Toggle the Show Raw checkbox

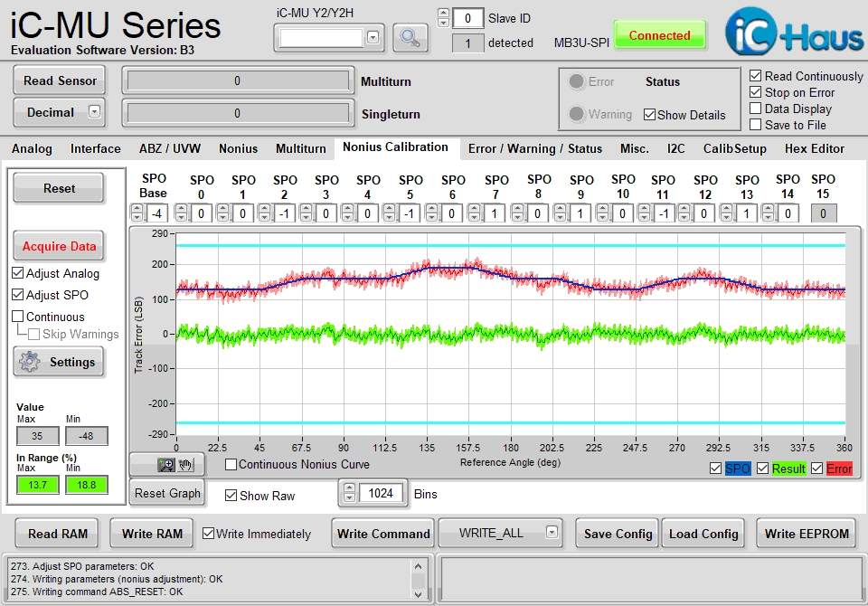pyautogui.click(x=231, y=496)
